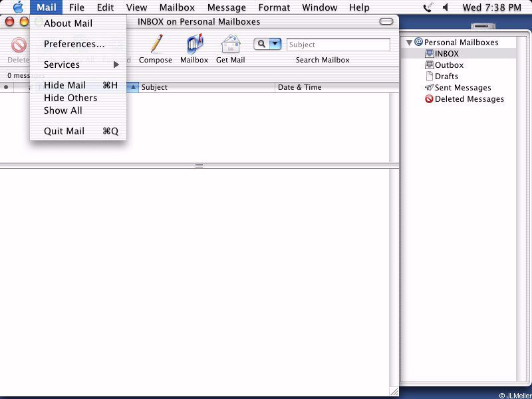532x399 pixels.
Task: Collapse the Personal Mailboxes tree triangle
Action: 409,43
